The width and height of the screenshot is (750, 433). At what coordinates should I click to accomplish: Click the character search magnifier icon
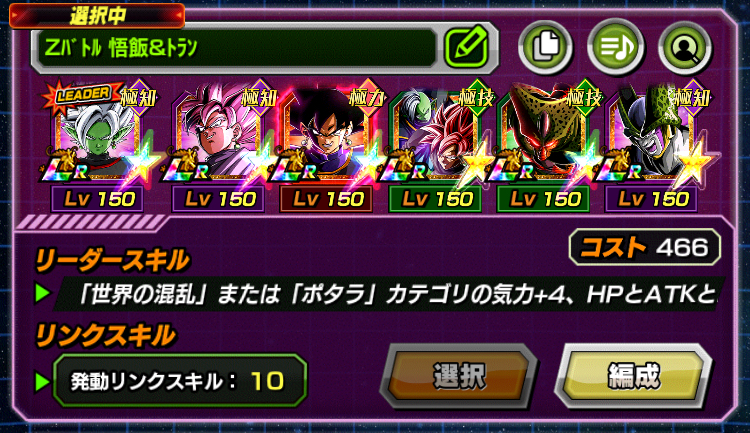pos(685,47)
